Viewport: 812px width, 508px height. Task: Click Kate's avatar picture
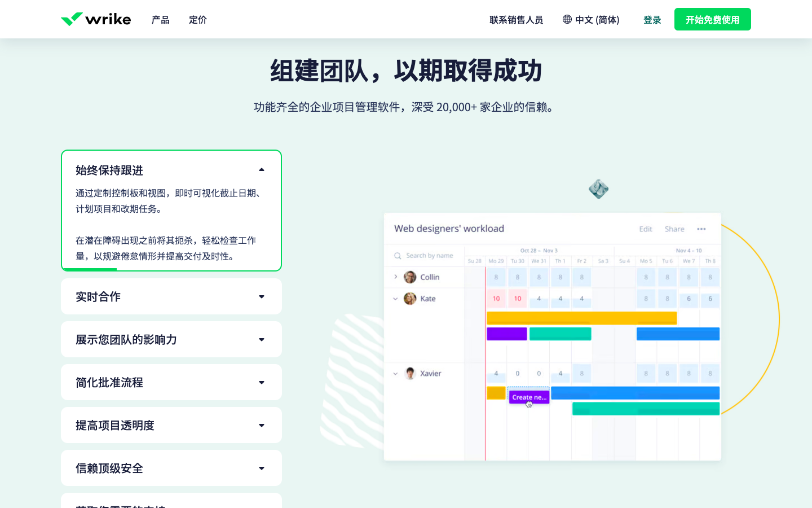pyautogui.click(x=410, y=299)
